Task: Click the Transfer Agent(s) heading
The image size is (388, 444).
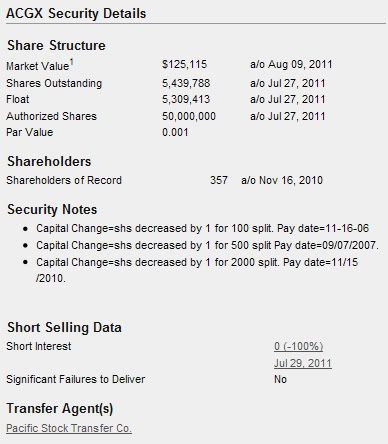Action: (x=60, y=409)
